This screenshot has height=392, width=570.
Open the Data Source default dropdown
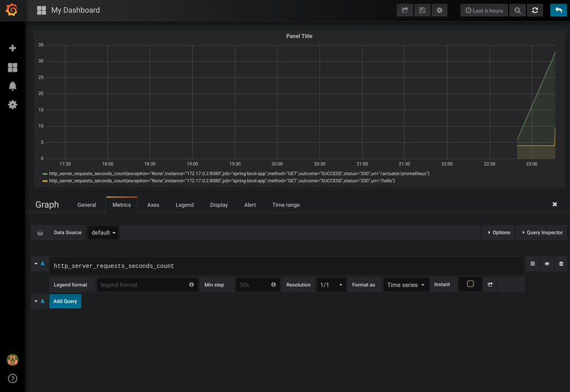pos(103,233)
